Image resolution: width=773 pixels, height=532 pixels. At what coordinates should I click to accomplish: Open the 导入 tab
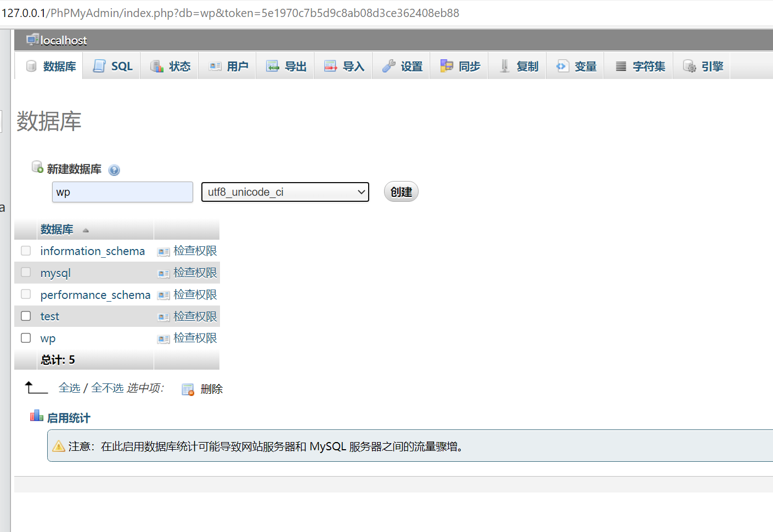point(343,66)
